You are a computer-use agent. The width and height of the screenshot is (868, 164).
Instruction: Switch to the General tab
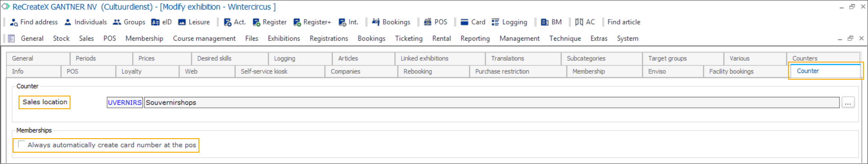[38, 58]
